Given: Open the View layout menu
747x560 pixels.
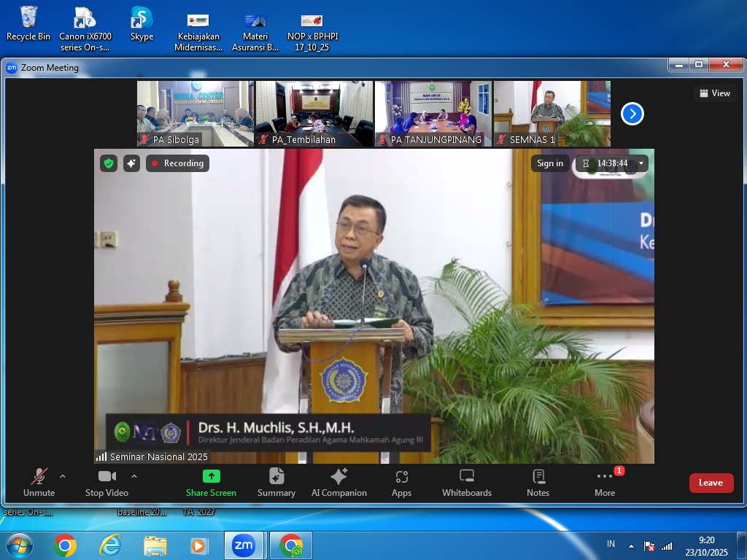Looking at the screenshot, I should click(x=715, y=93).
